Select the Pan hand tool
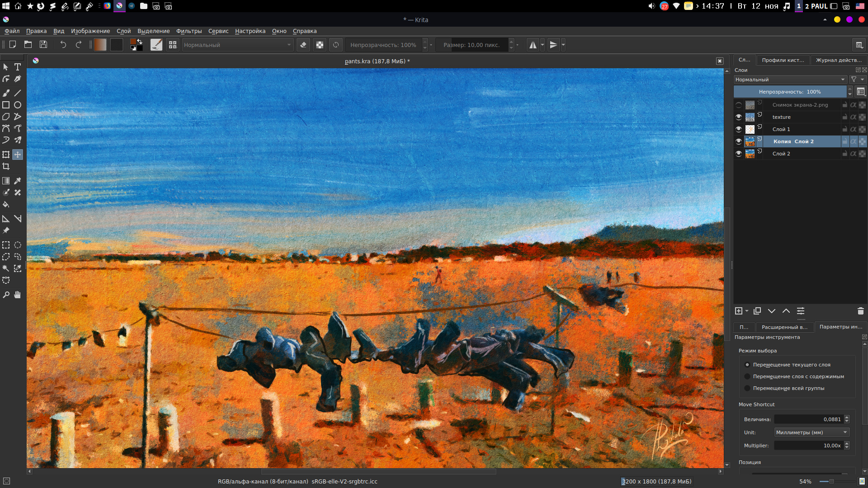The width and height of the screenshot is (868, 488). point(18,295)
